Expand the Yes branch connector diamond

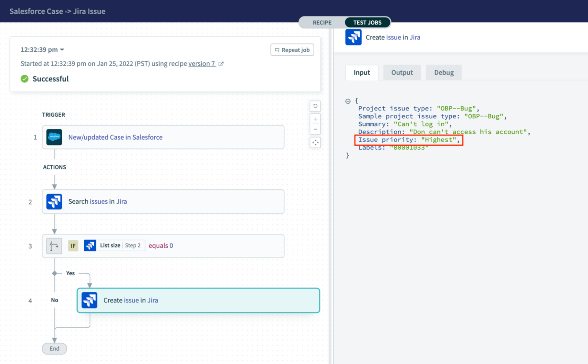pyautogui.click(x=54, y=273)
